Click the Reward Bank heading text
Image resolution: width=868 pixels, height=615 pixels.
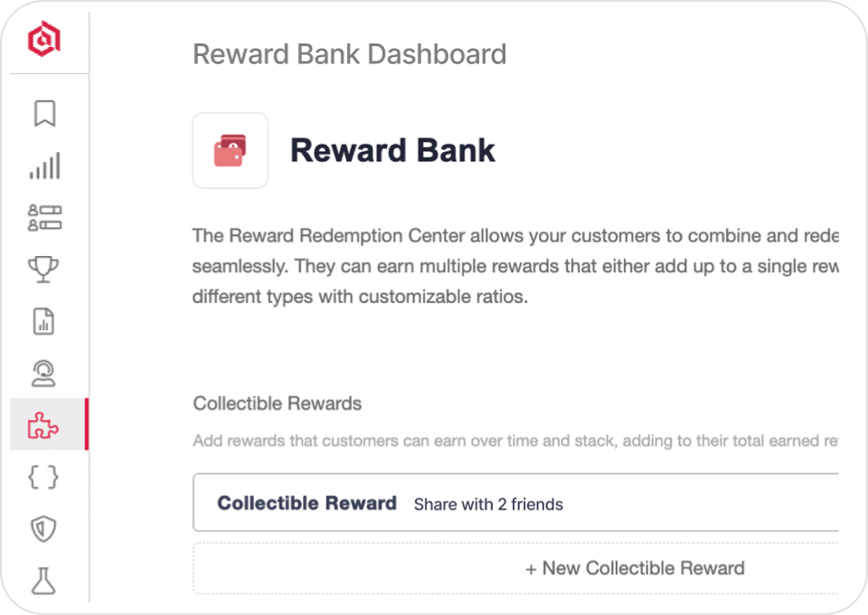392,150
